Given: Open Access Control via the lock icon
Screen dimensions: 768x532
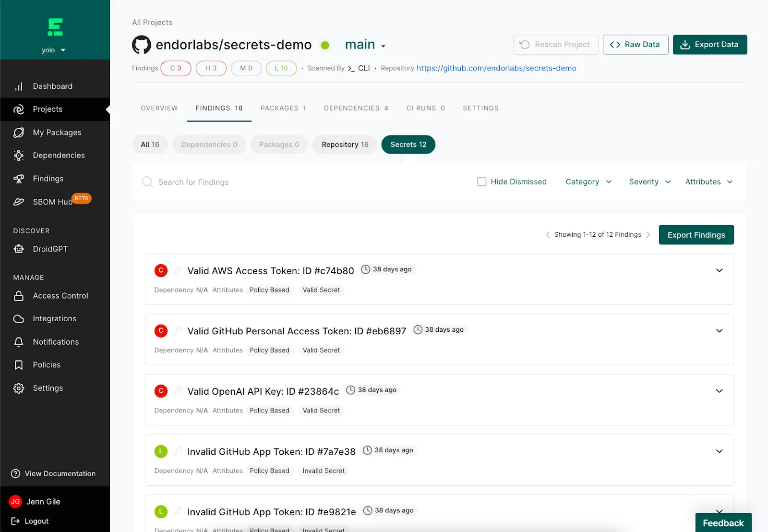Looking at the screenshot, I should (x=19, y=296).
